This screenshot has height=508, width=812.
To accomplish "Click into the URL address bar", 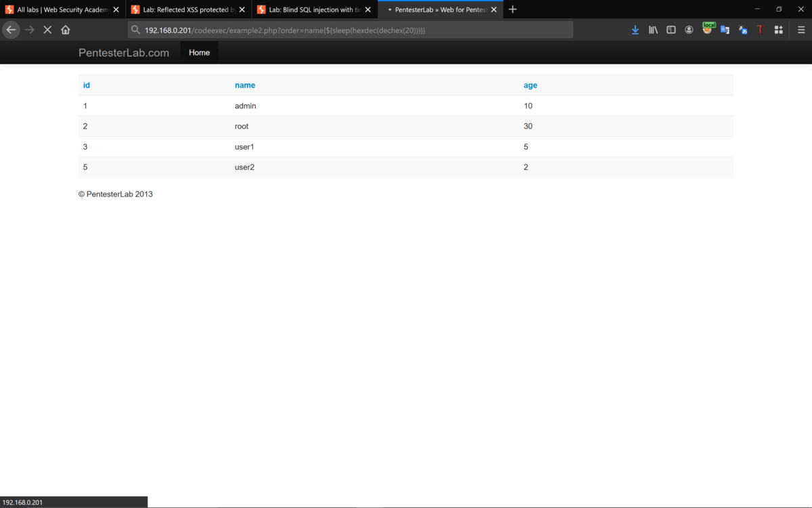I will point(352,30).
